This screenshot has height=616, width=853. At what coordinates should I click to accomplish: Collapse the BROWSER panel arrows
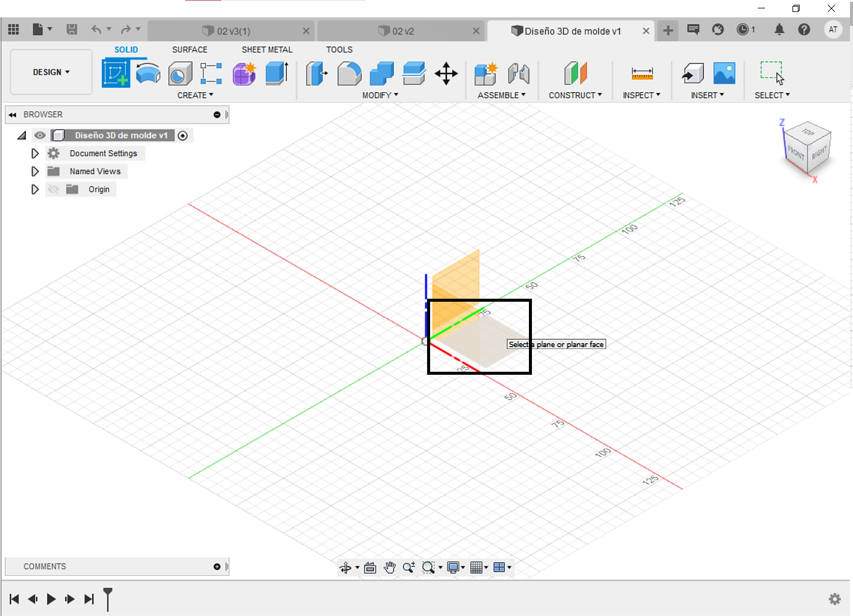tap(12, 114)
